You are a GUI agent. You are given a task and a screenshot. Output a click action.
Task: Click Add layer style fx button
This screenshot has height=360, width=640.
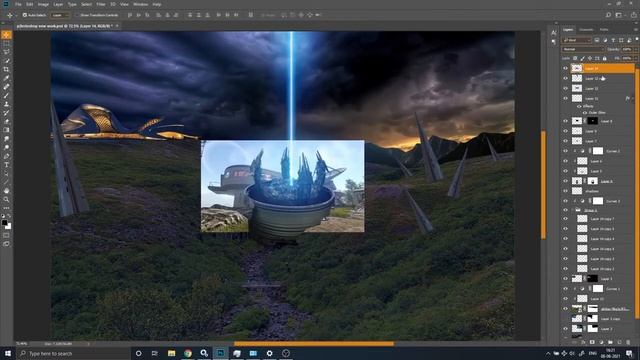point(583,342)
